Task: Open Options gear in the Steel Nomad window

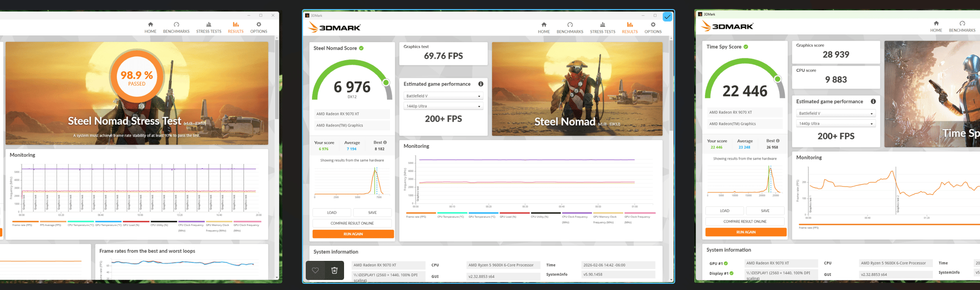Action: coord(653,28)
